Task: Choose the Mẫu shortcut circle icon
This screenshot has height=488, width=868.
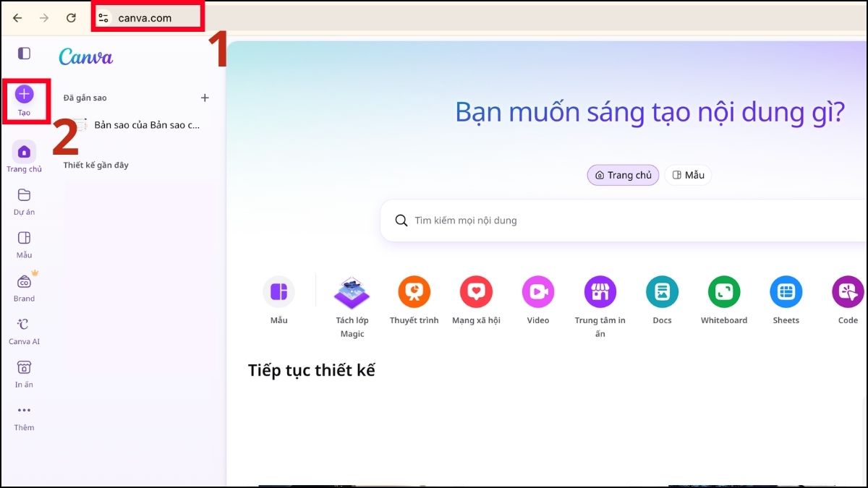Action: (x=278, y=292)
